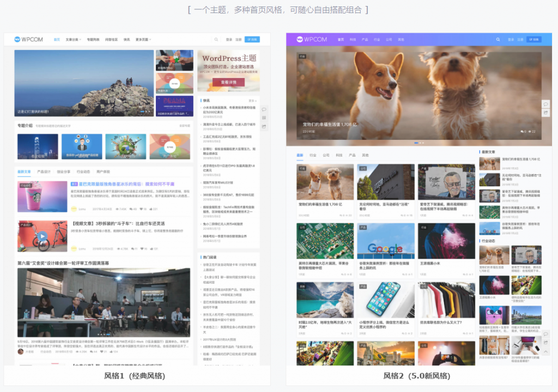Open the conference meeting photo in Style 1
The height and width of the screenshot is (392, 558).
104,303
